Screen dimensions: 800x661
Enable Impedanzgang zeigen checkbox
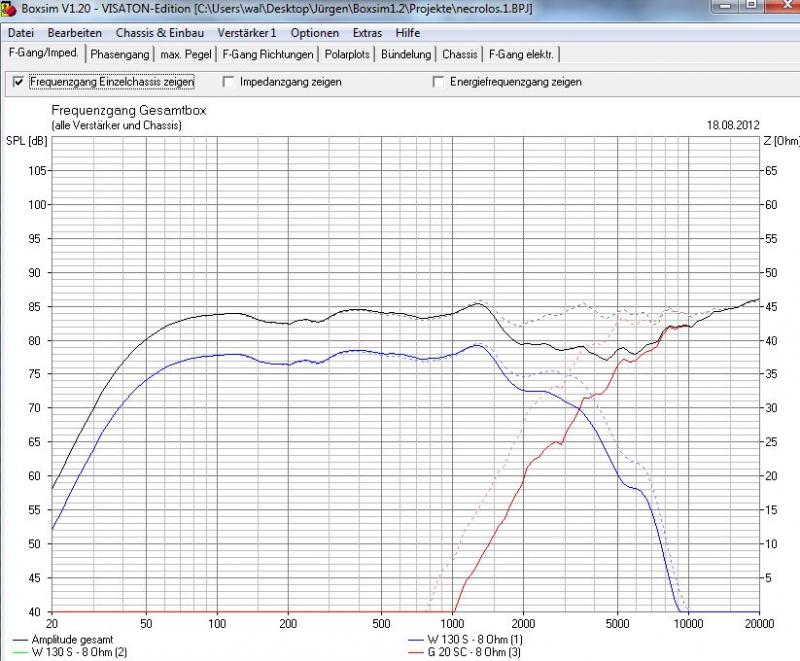(229, 82)
